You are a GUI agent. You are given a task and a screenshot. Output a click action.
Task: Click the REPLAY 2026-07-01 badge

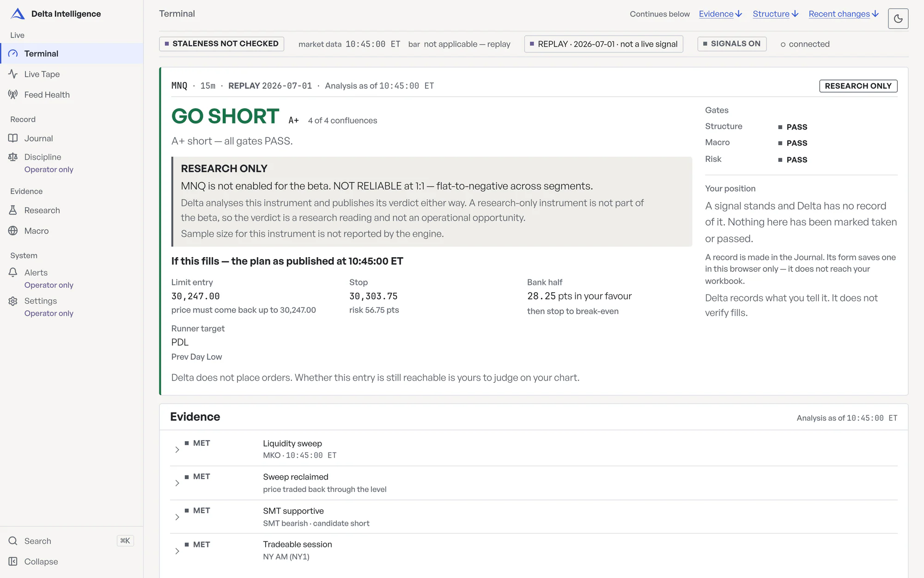[x=603, y=44]
